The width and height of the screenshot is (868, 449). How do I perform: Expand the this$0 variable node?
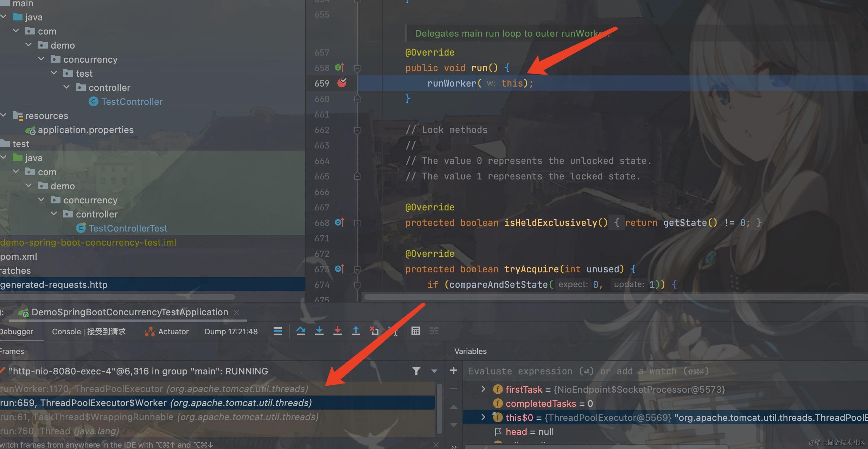[x=483, y=417]
